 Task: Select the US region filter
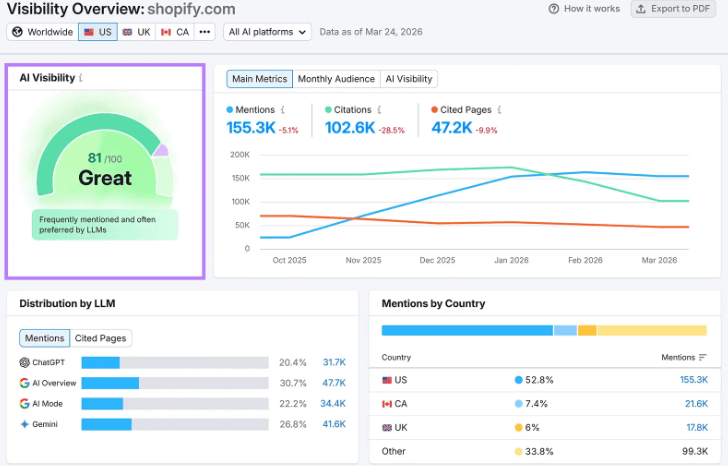98,32
